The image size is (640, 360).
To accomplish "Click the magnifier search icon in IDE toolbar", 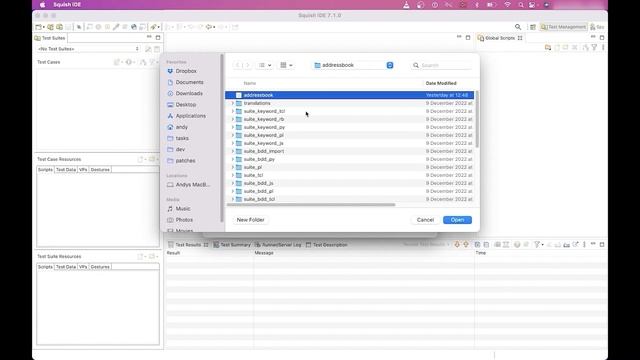I will (518, 27).
